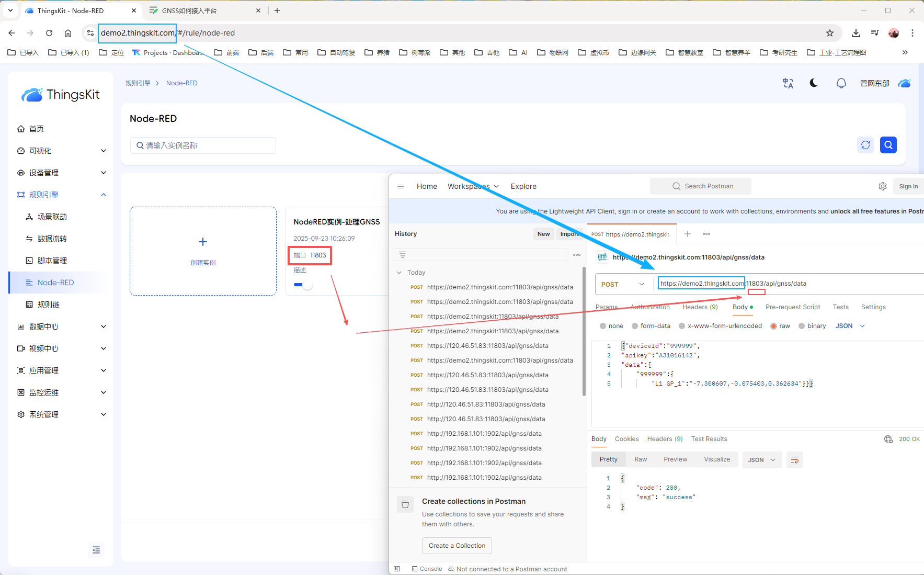
Task: Toggle the NodeRED instance enable switch
Action: 303,285
